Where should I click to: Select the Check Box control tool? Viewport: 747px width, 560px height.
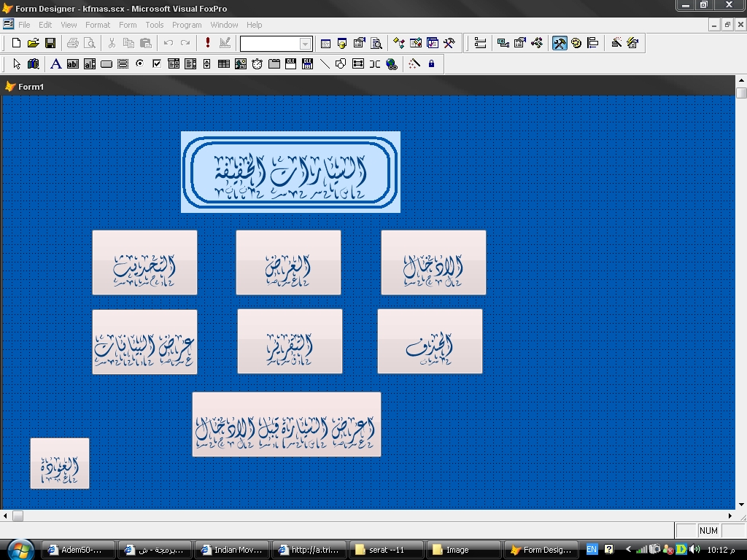tap(156, 64)
